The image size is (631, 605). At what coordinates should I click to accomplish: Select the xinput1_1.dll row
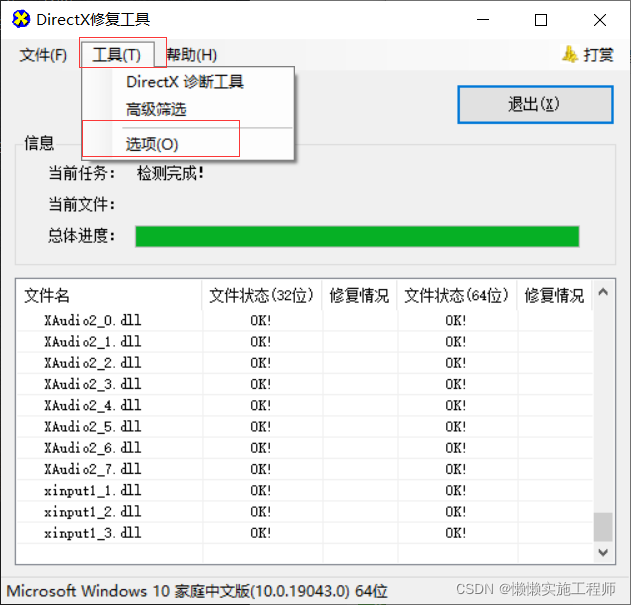click(x=305, y=491)
